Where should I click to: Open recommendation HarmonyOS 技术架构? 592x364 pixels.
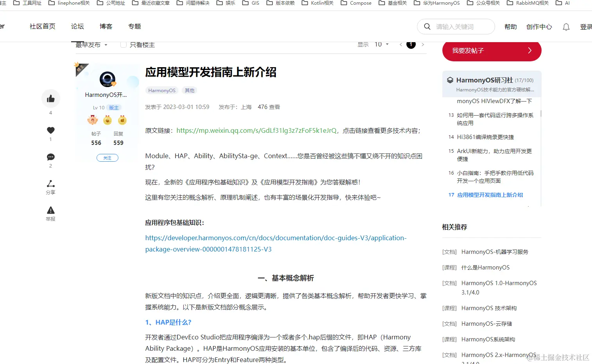pos(489,308)
